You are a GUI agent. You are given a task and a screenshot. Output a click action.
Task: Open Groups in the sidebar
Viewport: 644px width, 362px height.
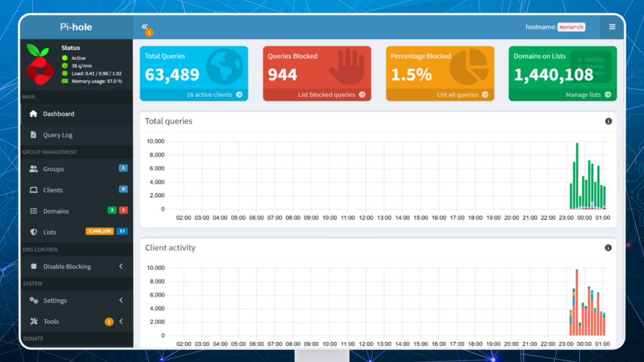pyautogui.click(x=53, y=169)
